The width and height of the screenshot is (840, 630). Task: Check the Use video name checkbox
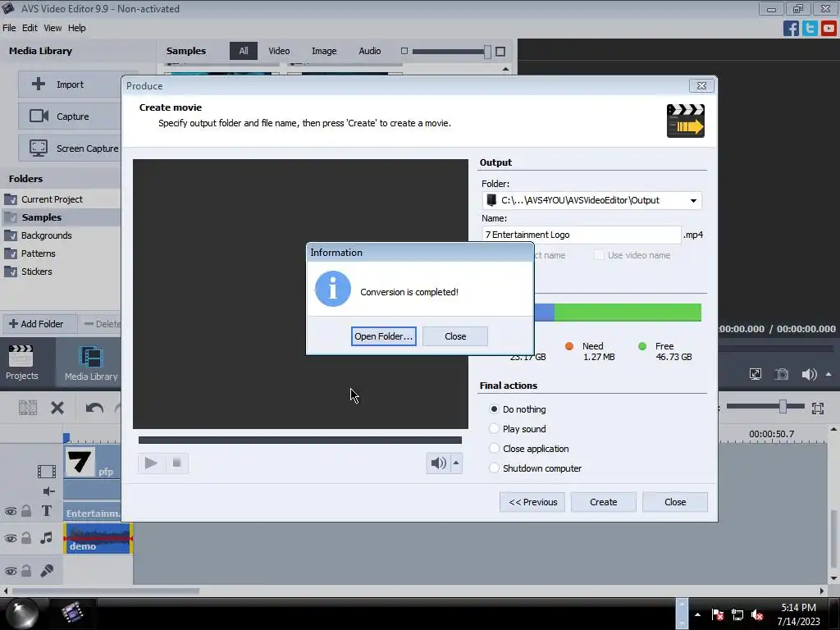pyautogui.click(x=599, y=255)
